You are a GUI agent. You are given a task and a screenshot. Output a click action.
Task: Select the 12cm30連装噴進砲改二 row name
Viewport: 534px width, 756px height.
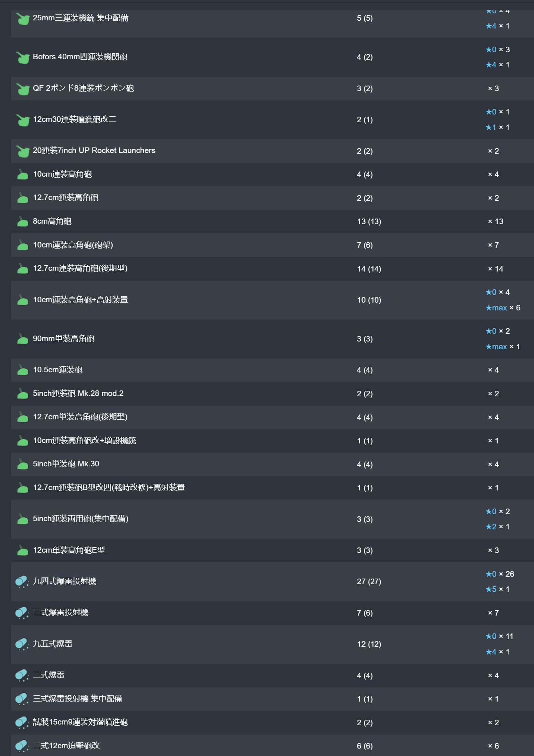[74, 119]
